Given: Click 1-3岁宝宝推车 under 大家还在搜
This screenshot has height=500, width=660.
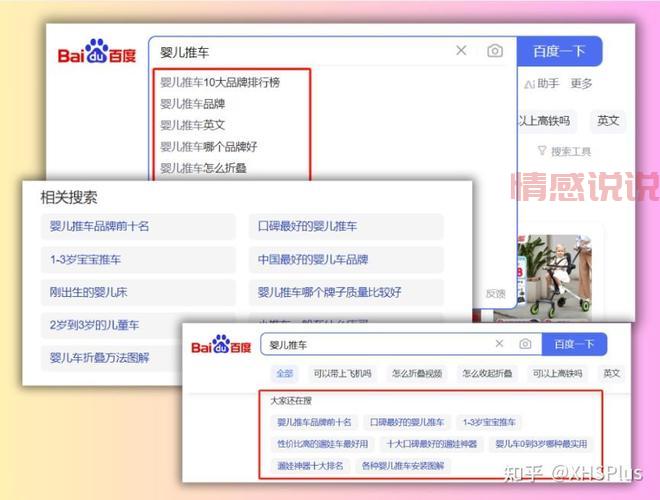Looking at the screenshot, I should pyautogui.click(x=489, y=422).
